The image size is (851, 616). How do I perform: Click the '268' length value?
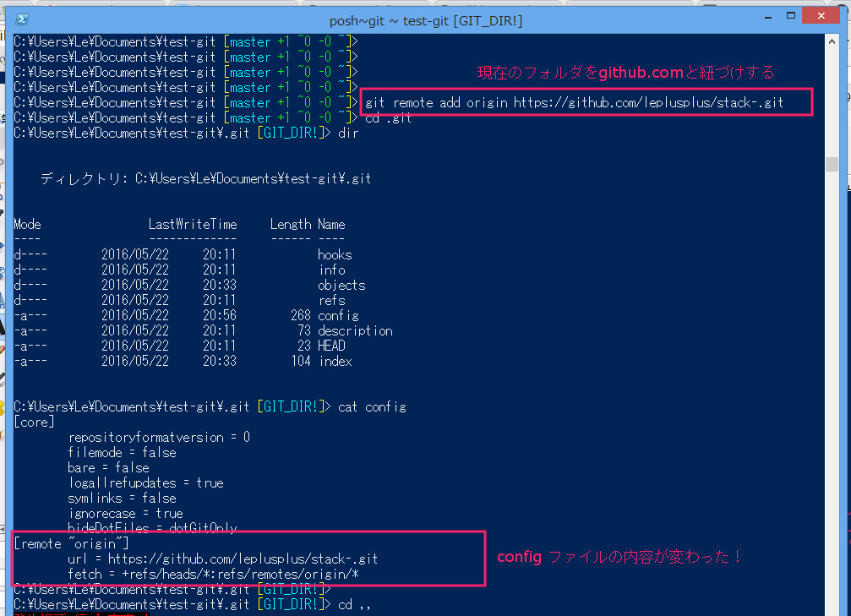(x=301, y=315)
